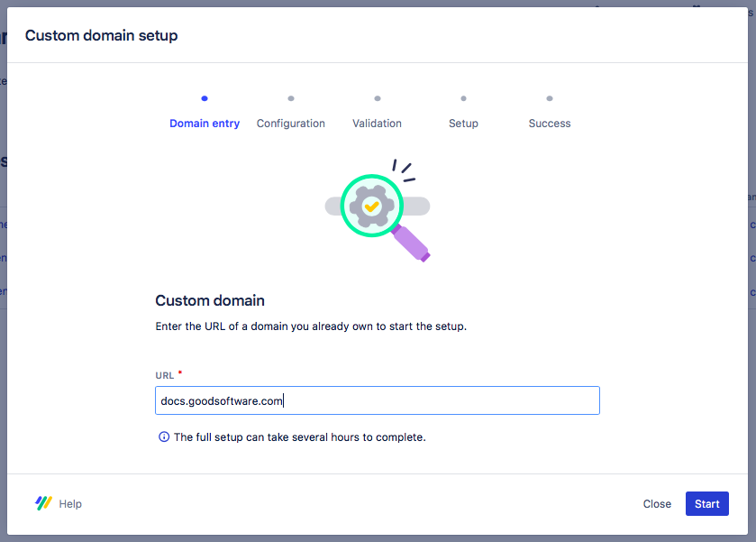756x542 pixels.
Task: Click the Custom domain setup dialog title
Action: (x=101, y=35)
